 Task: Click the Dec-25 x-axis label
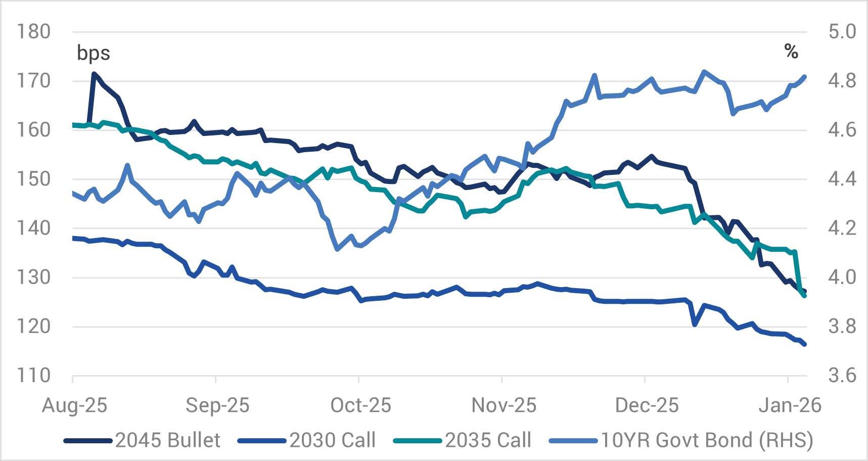[647, 405]
